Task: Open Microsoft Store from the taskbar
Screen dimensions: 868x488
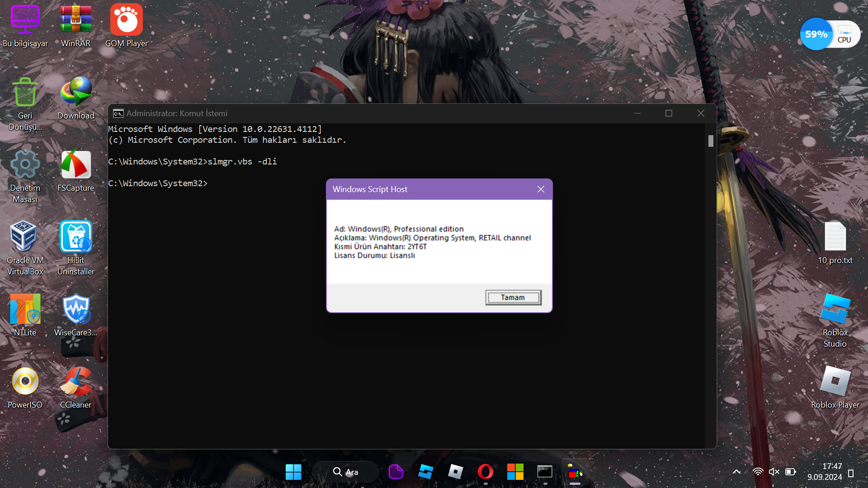Action: pyautogui.click(x=515, y=472)
